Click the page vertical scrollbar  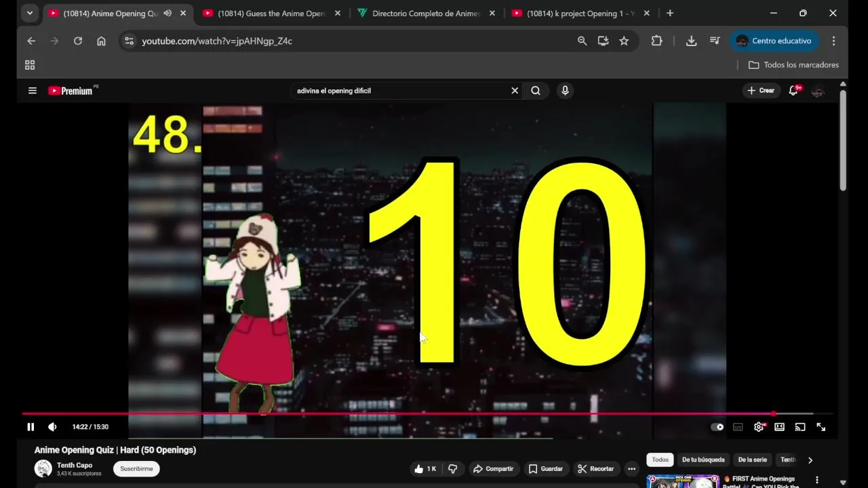tap(843, 140)
